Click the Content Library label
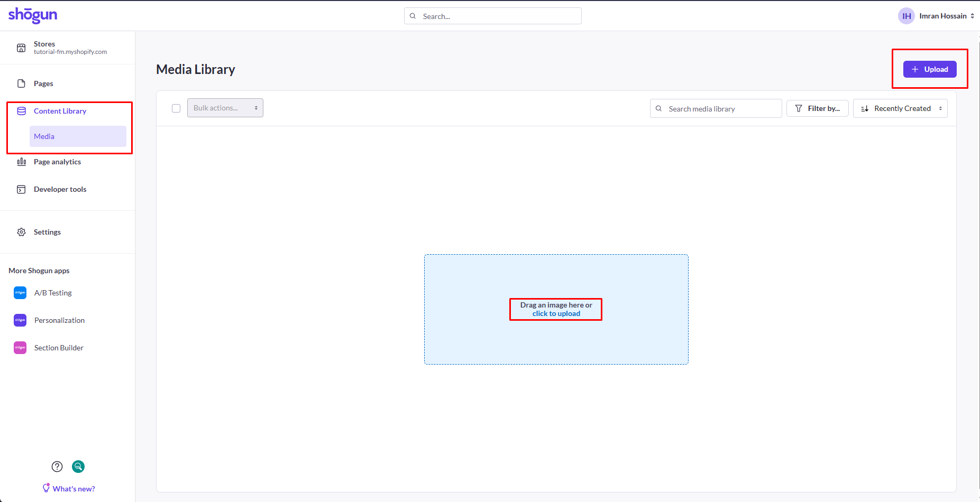The width and height of the screenshot is (980, 502). click(x=60, y=111)
